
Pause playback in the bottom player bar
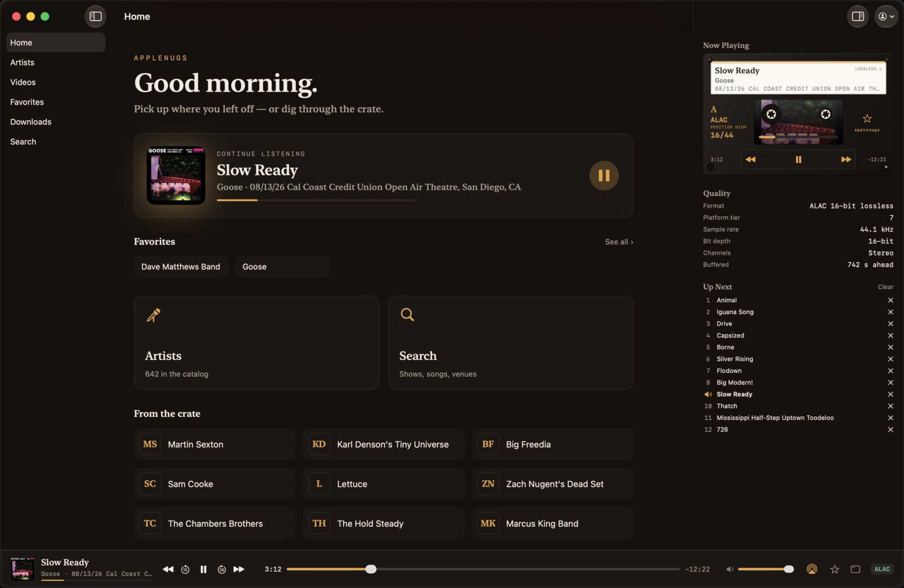[x=203, y=569]
